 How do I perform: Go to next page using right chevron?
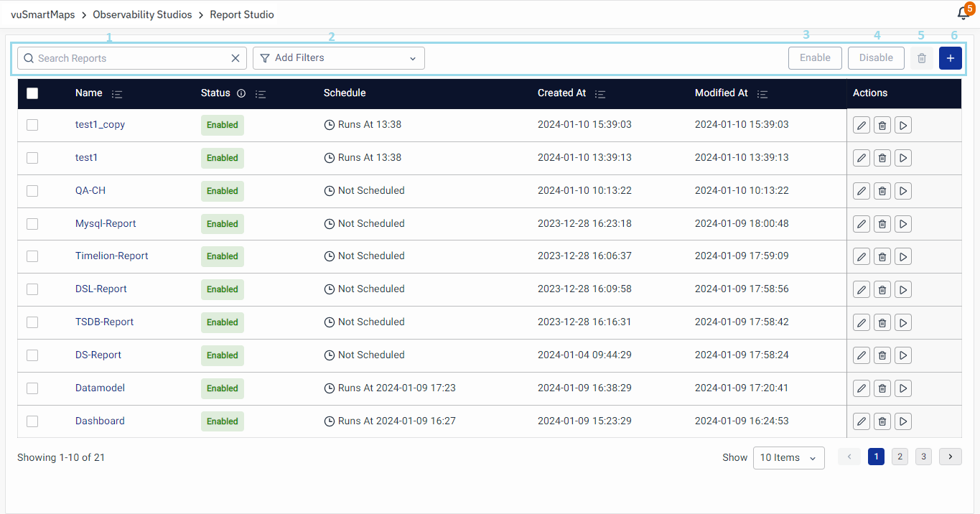[950, 457]
